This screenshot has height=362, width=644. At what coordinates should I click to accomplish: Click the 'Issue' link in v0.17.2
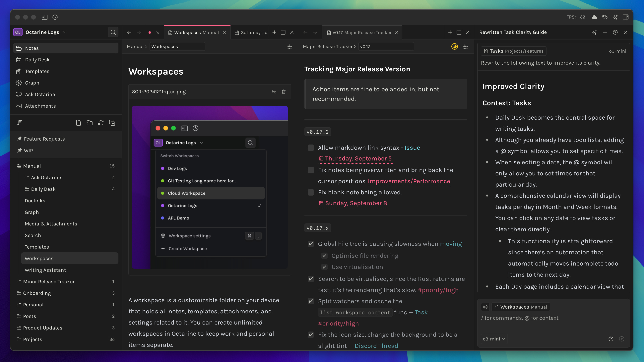pos(412,148)
